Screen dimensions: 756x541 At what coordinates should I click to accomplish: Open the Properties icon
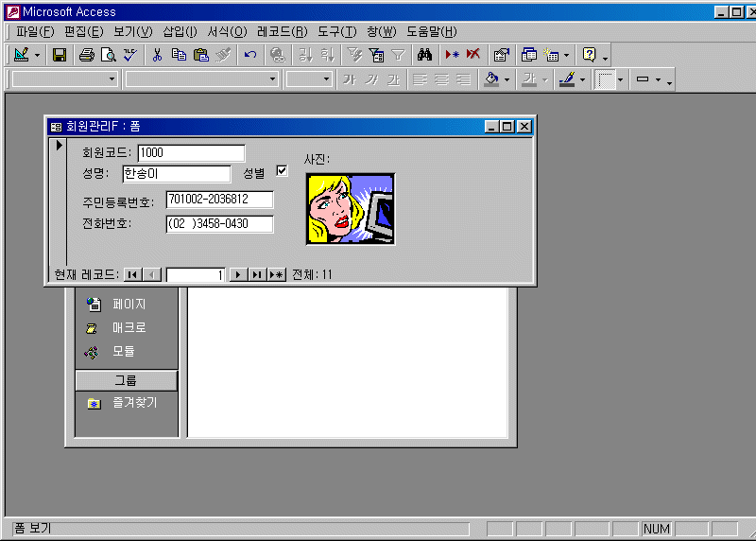click(x=502, y=55)
